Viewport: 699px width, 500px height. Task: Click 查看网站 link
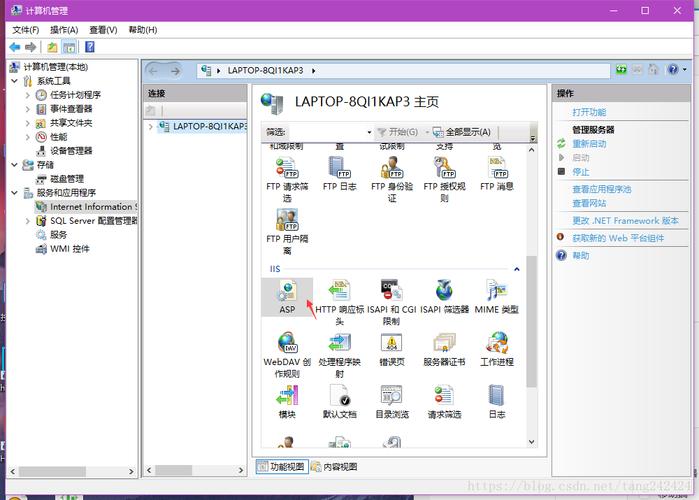tap(589, 204)
